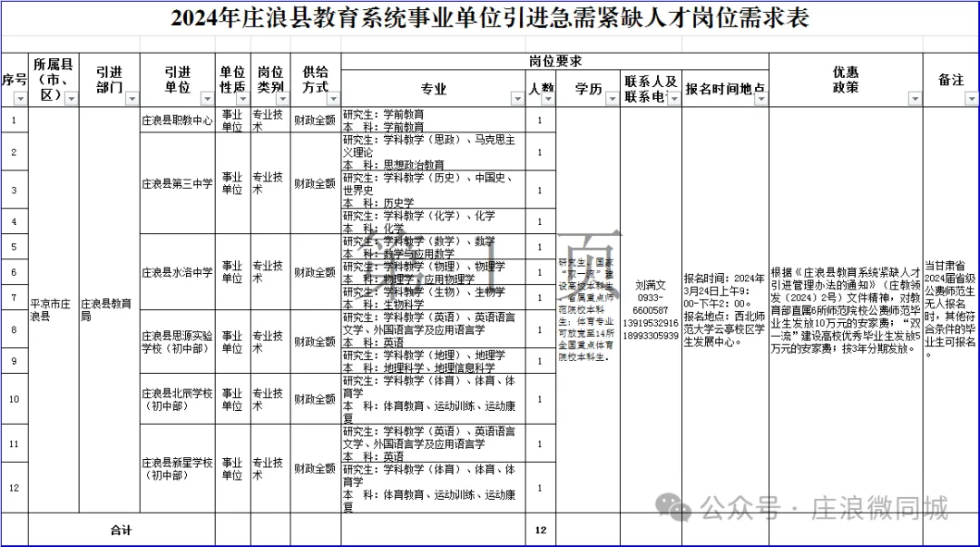Select the 物理学、应用物理学 major cell
Viewport: 980px width, 547px height.
pos(434,272)
